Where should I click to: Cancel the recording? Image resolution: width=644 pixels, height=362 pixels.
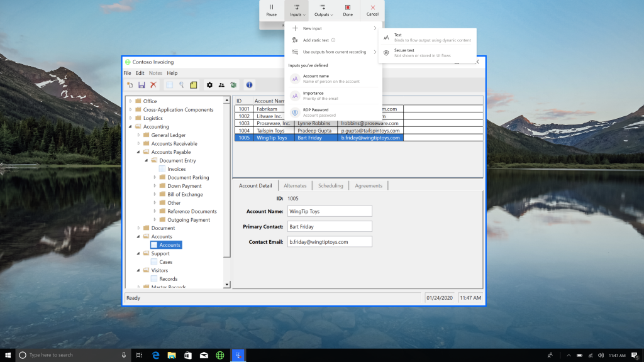pos(372,10)
